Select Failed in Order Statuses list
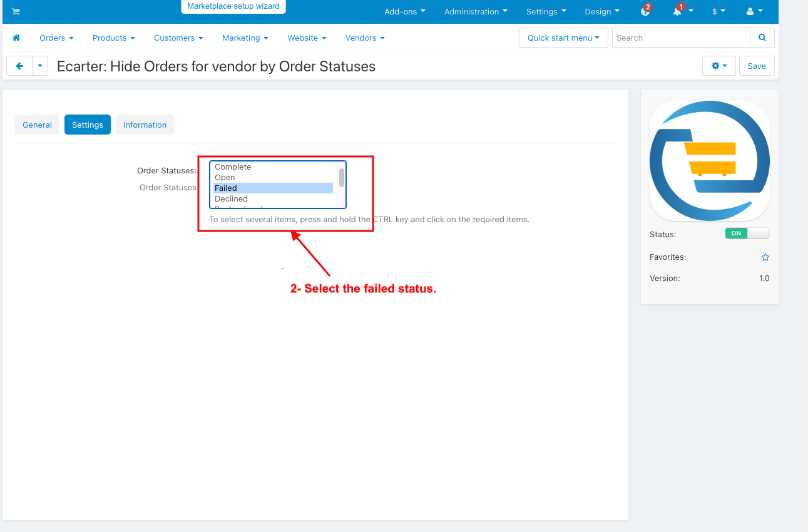This screenshot has height=532, width=808. pos(274,188)
